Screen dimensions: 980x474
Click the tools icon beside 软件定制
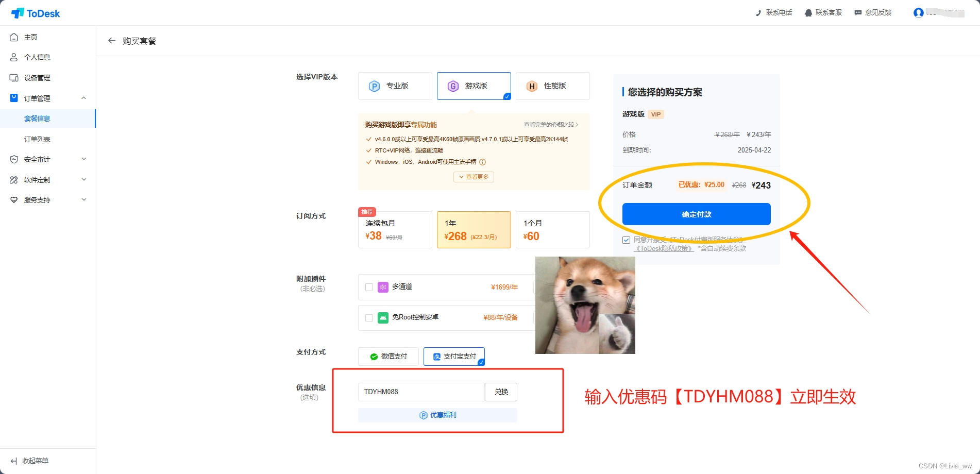click(x=14, y=180)
